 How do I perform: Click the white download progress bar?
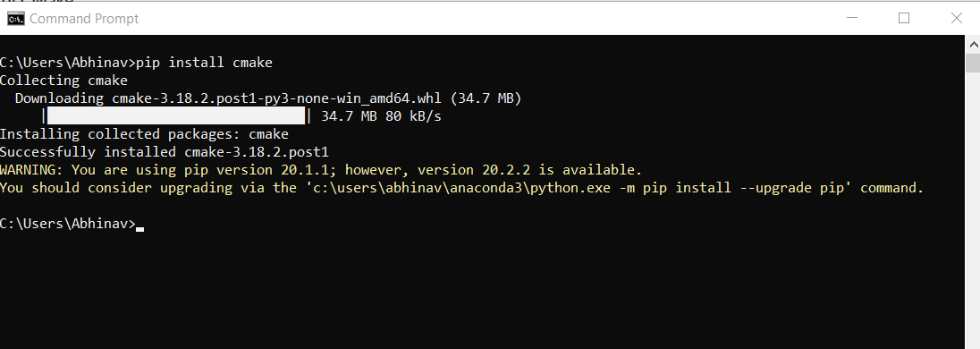point(176,115)
